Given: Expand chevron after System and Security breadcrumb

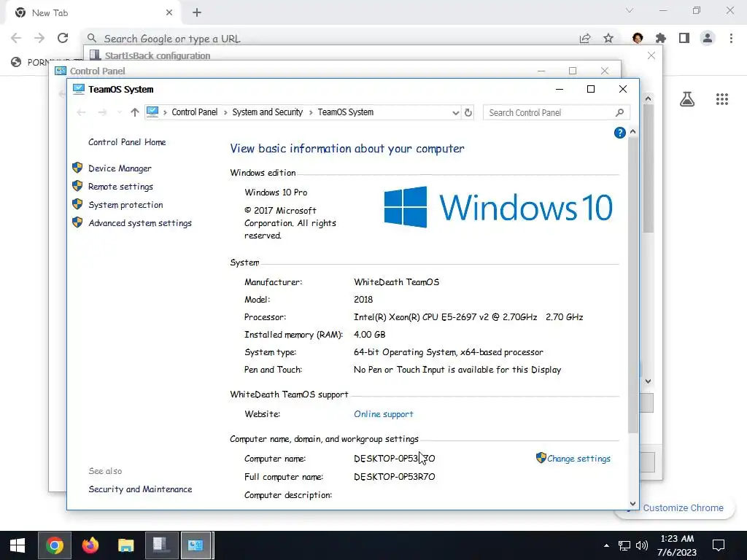Looking at the screenshot, I should tap(311, 112).
